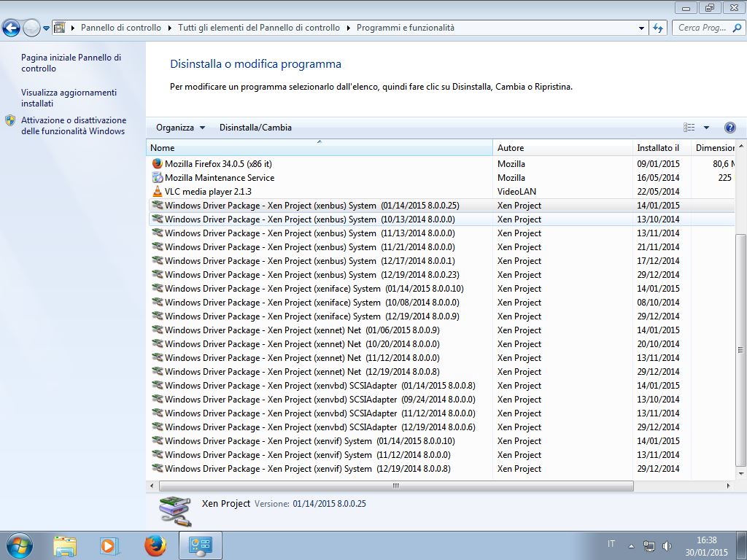Expand the address bar history dropdown
Image resolution: width=747 pixels, height=560 pixels.
641,28
